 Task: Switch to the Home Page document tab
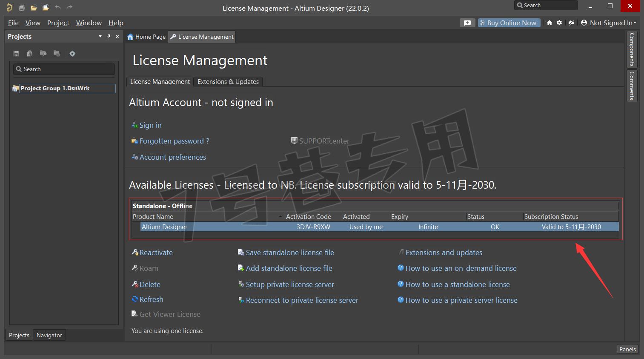coord(146,37)
